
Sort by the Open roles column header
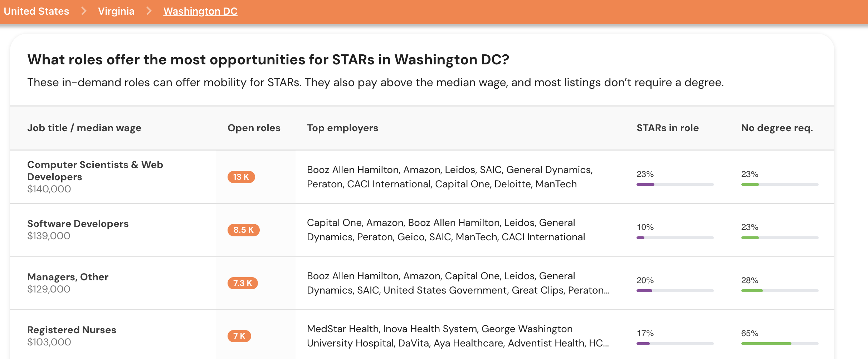tap(254, 128)
